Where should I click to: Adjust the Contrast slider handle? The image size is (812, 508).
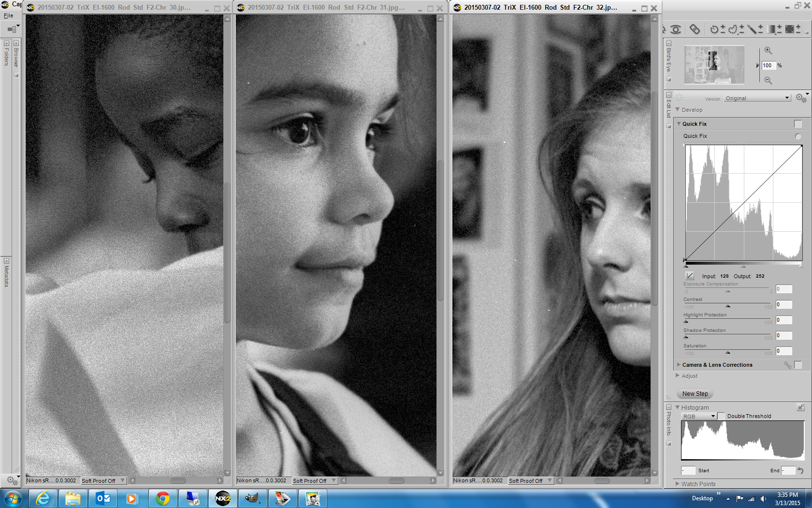click(x=728, y=306)
